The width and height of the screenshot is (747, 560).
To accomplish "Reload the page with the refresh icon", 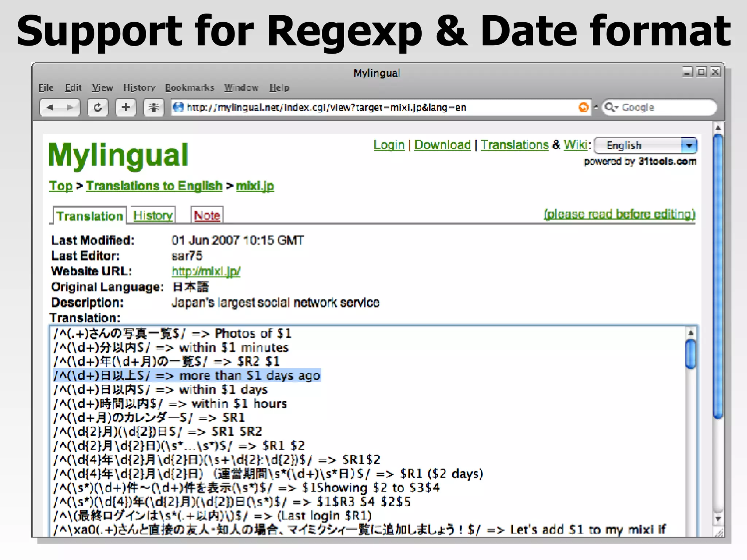I will pos(97,108).
